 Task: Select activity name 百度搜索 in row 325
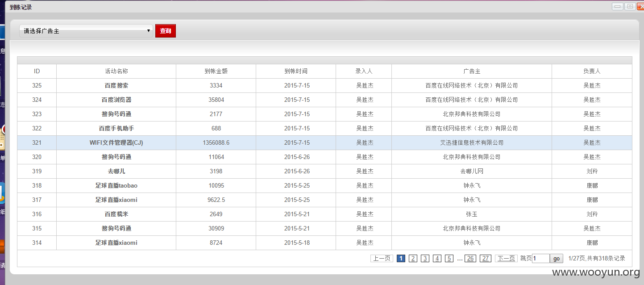pyautogui.click(x=116, y=85)
